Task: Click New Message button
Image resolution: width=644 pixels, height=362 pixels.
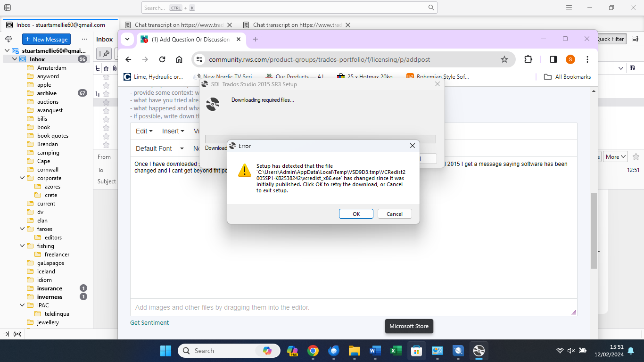Action: pyautogui.click(x=46, y=40)
